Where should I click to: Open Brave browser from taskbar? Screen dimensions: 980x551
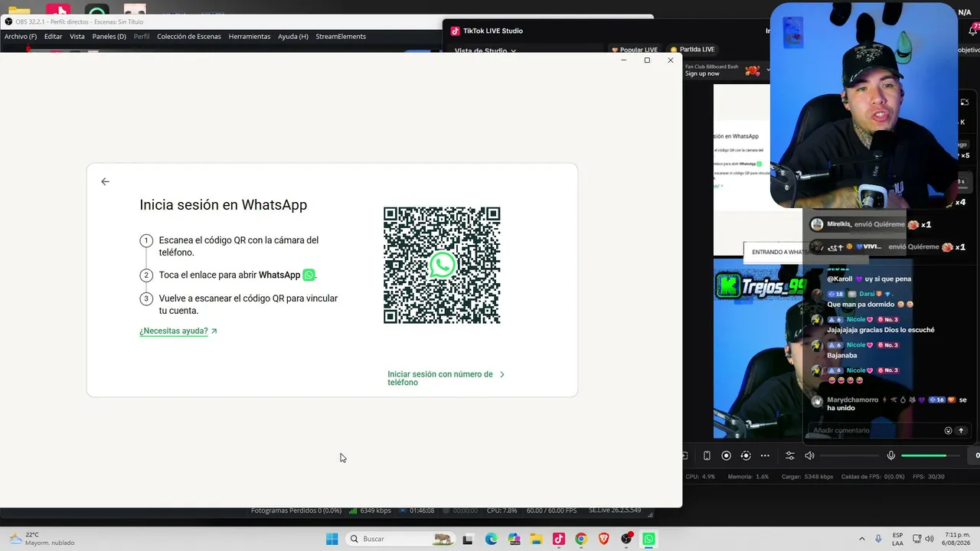pyautogui.click(x=604, y=539)
